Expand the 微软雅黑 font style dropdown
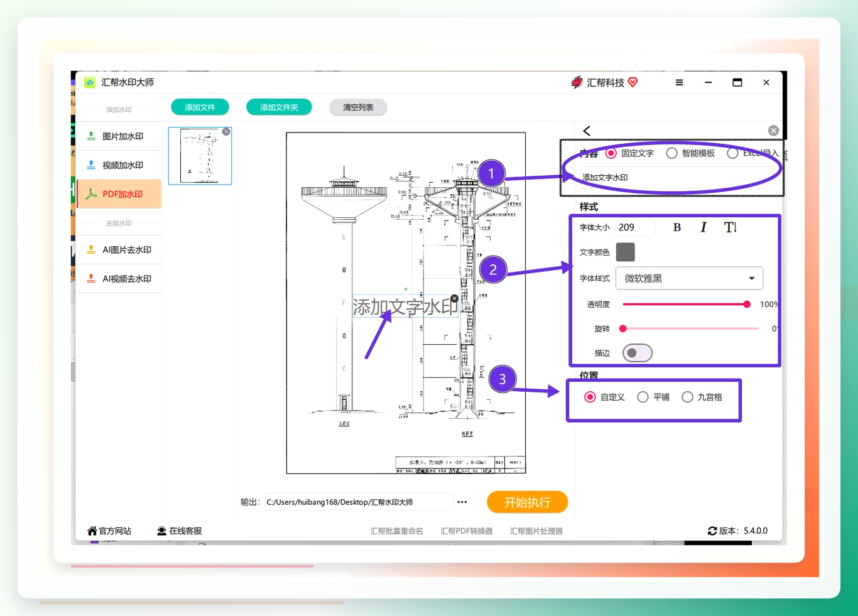858x616 pixels. tap(690, 278)
